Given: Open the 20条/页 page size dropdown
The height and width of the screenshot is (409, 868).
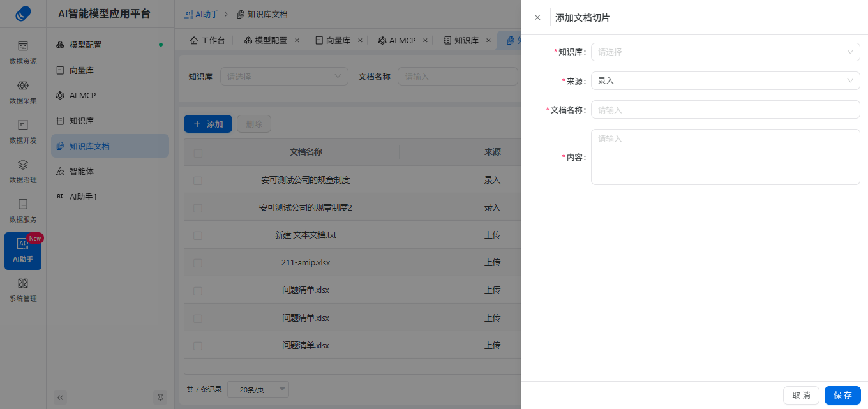Looking at the screenshot, I should tap(258, 389).
